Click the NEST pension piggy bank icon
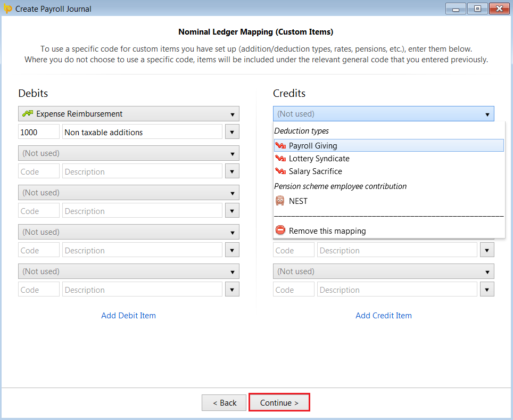This screenshot has width=513, height=420. pyautogui.click(x=280, y=201)
